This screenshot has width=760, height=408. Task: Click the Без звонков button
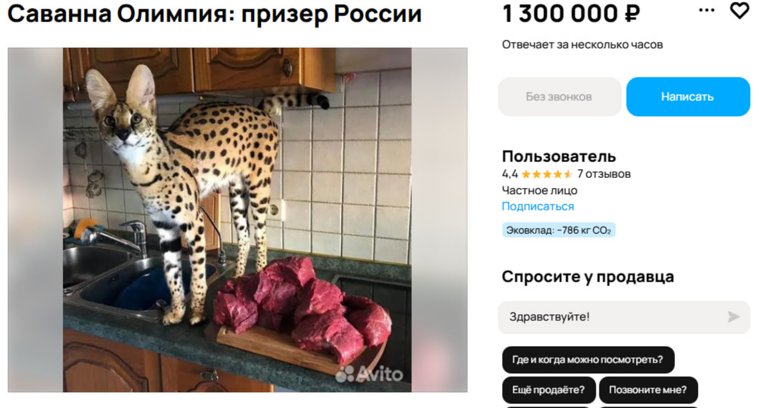tap(559, 96)
